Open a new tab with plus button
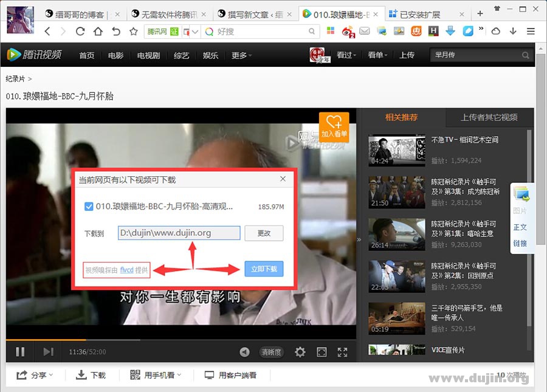Viewport: 547px width, 392px height. 480,13
